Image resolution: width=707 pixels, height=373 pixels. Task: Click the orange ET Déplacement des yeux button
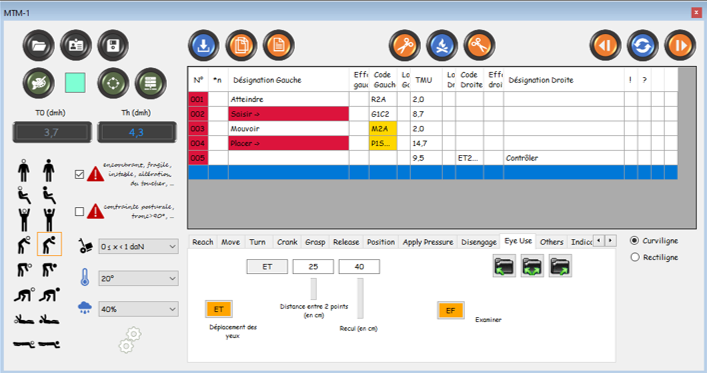point(219,309)
